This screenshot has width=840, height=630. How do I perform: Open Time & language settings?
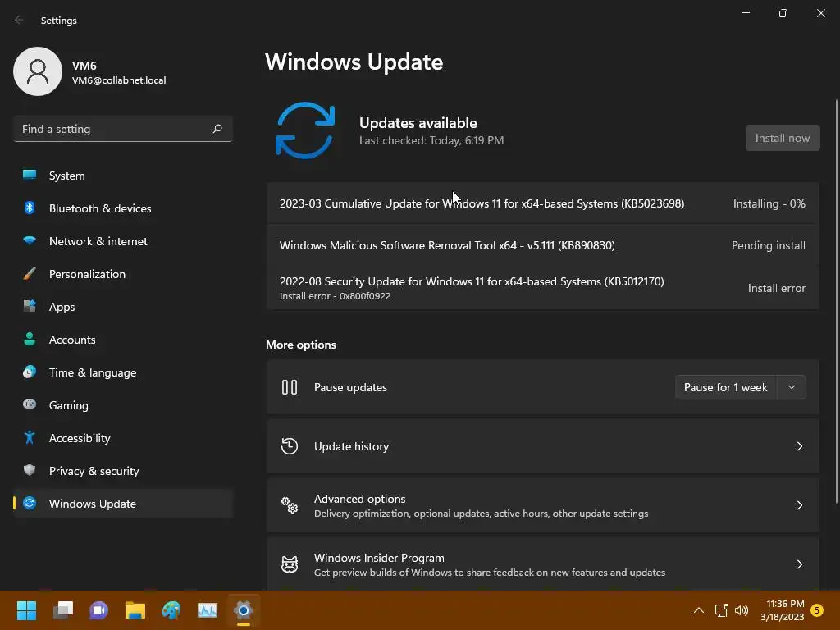click(x=123, y=372)
